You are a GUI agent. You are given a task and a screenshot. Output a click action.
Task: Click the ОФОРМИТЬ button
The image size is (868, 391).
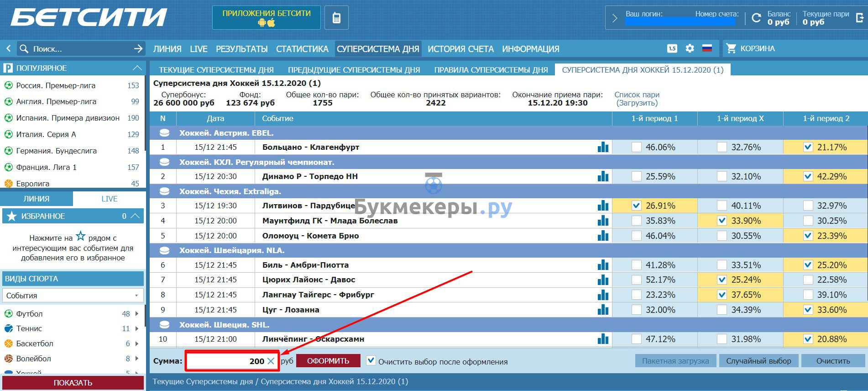click(x=328, y=361)
